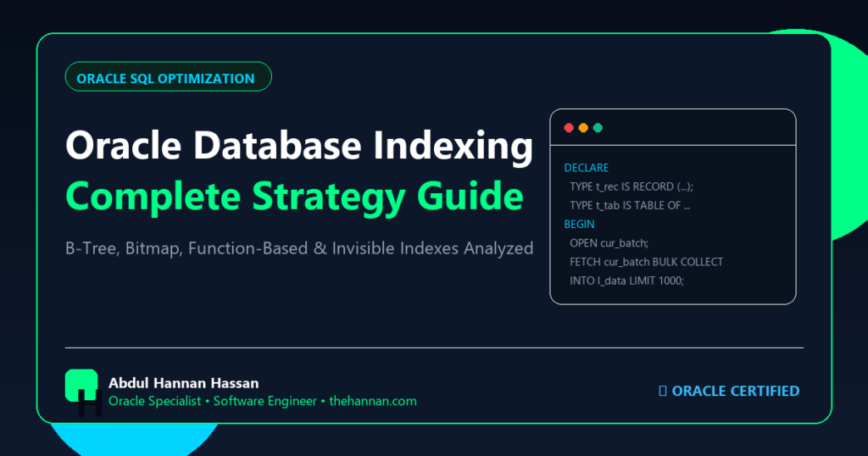Click the TYPE t_tab IS TABLE OF line
Viewport: 868px width, 456px height.
click(630, 205)
